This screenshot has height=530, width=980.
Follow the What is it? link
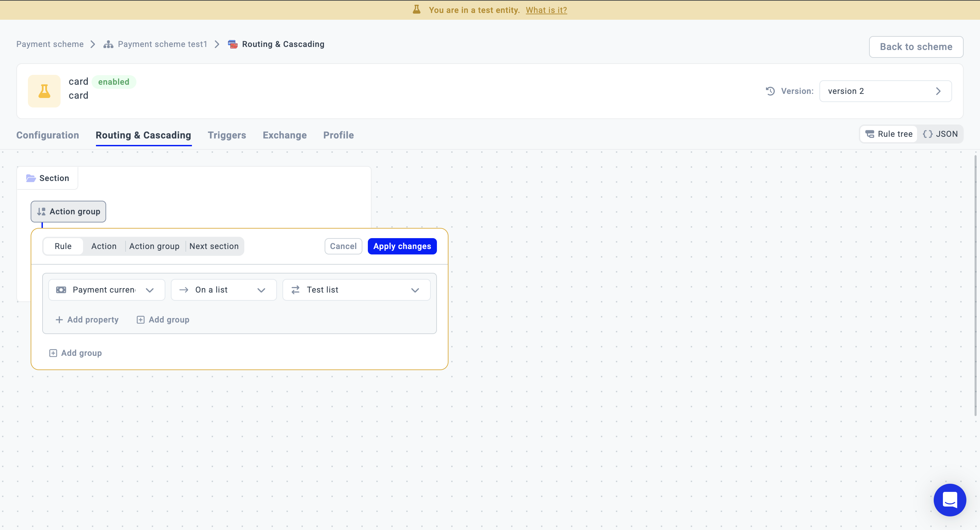[x=546, y=10]
